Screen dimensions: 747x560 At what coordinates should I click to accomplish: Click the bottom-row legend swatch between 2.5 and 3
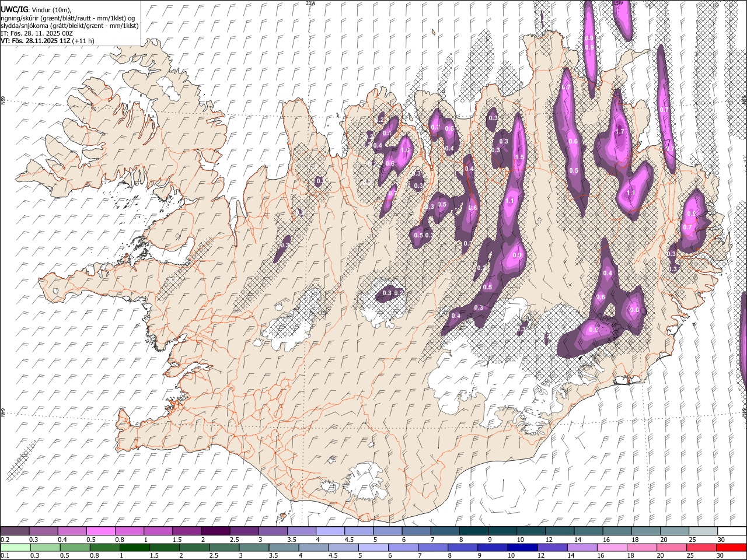(224, 547)
